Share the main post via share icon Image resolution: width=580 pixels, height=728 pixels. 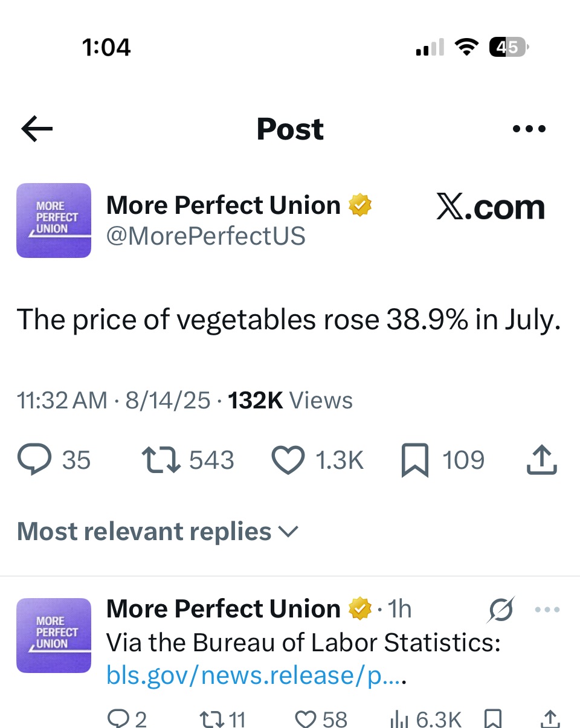(x=541, y=460)
